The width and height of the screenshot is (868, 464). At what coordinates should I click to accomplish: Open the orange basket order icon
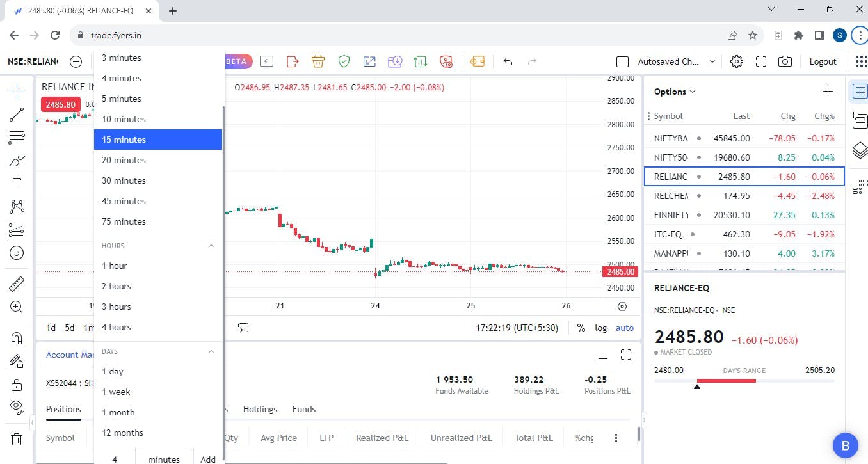point(318,61)
